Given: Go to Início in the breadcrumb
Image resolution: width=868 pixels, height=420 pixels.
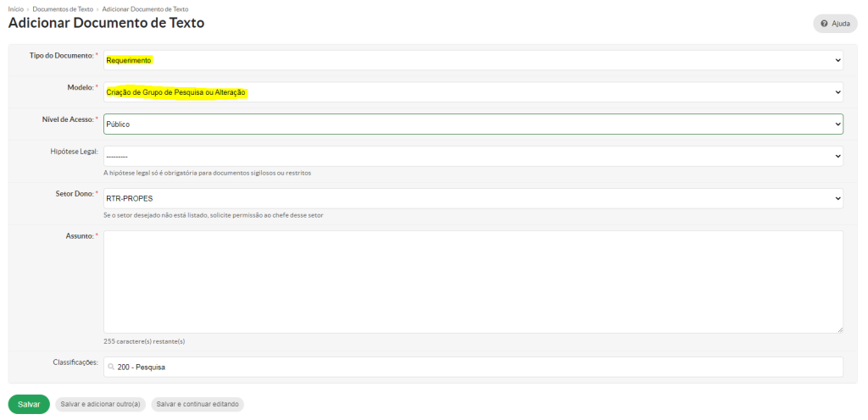Looking at the screenshot, I should [15, 8].
